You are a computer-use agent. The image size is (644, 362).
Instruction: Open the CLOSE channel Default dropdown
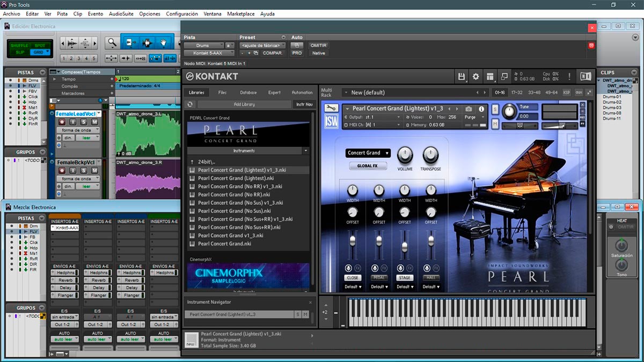pos(353,287)
